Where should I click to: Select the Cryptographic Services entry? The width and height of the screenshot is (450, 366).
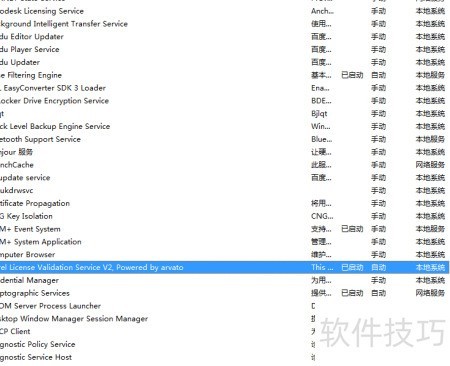(x=225, y=293)
